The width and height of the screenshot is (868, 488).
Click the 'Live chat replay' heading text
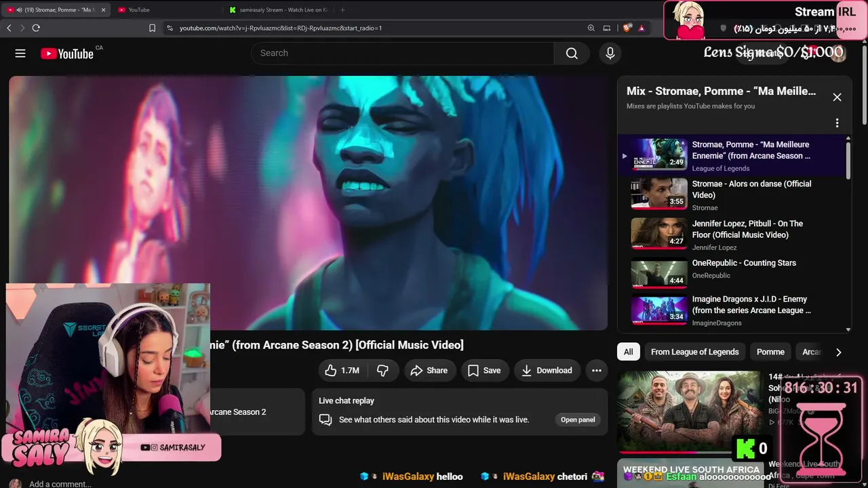pos(347,401)
